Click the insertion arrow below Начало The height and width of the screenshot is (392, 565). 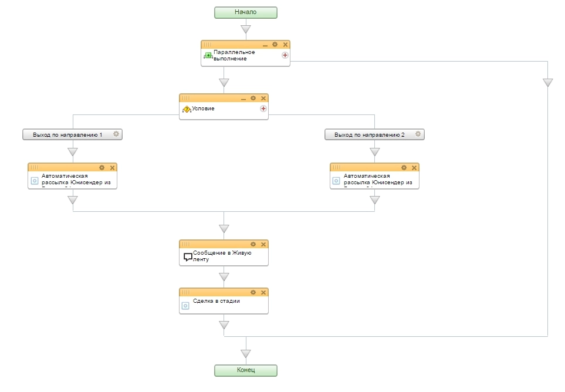pyautogui.click(x=245, y=29)
